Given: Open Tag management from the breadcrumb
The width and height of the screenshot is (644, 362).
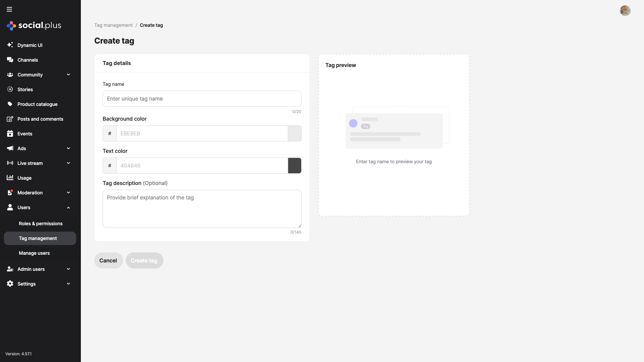Looking at the screenshot, I should 113,25.
